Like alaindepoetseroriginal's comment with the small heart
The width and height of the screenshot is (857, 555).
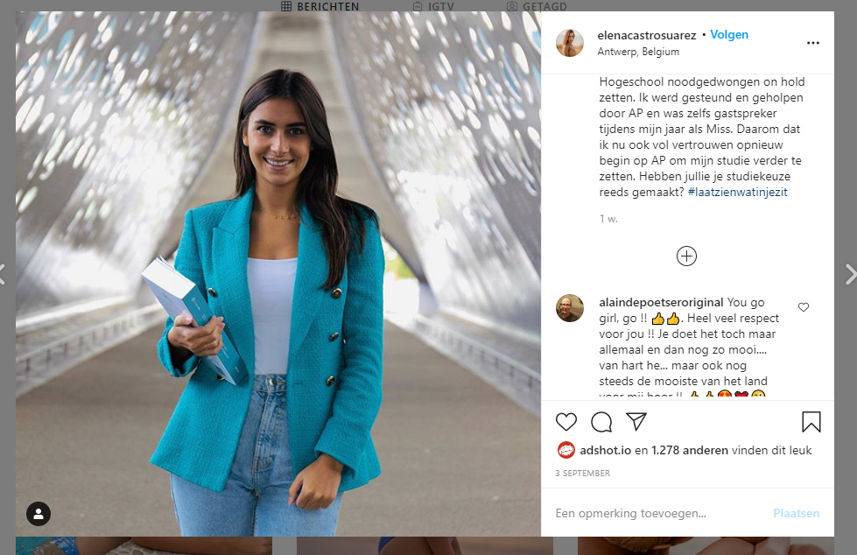pyautogui.click(x=803, y=307)
